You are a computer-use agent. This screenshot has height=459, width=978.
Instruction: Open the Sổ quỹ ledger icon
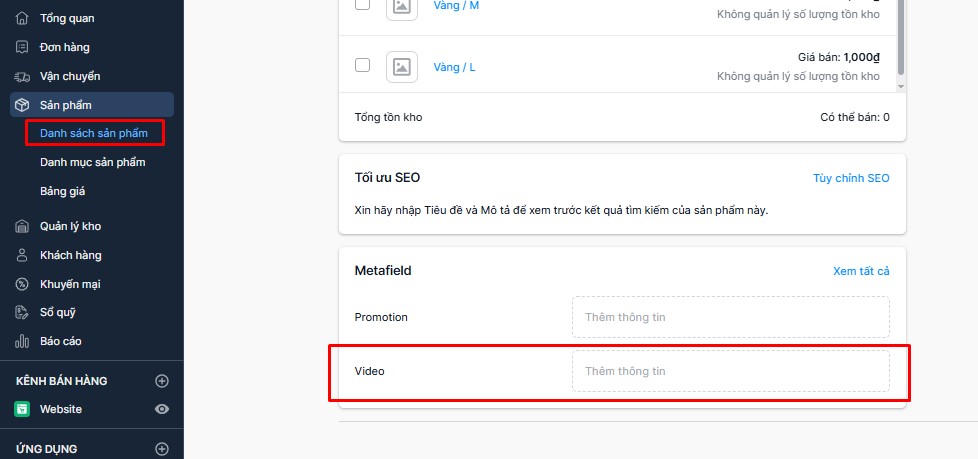coord(22,312)
